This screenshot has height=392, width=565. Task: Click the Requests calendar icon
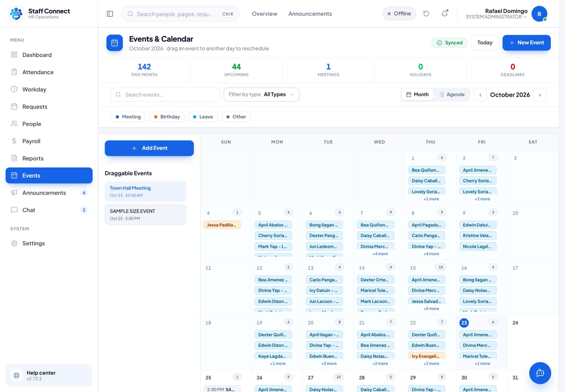14,107
